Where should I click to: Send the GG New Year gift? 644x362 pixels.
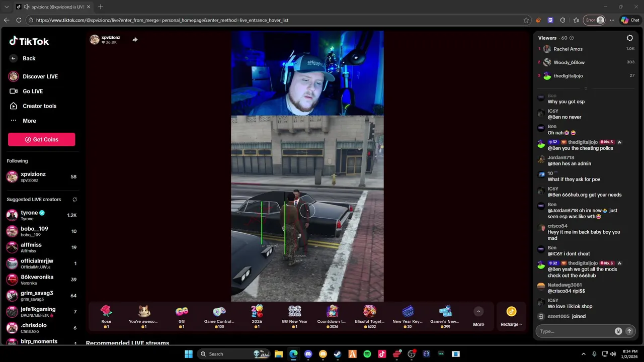294,316
